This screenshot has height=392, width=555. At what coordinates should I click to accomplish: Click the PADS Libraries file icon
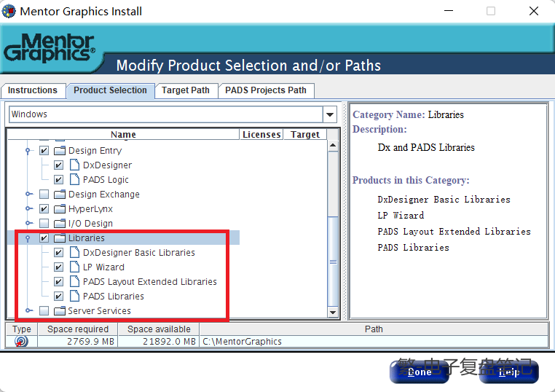[x=74, y=296]
